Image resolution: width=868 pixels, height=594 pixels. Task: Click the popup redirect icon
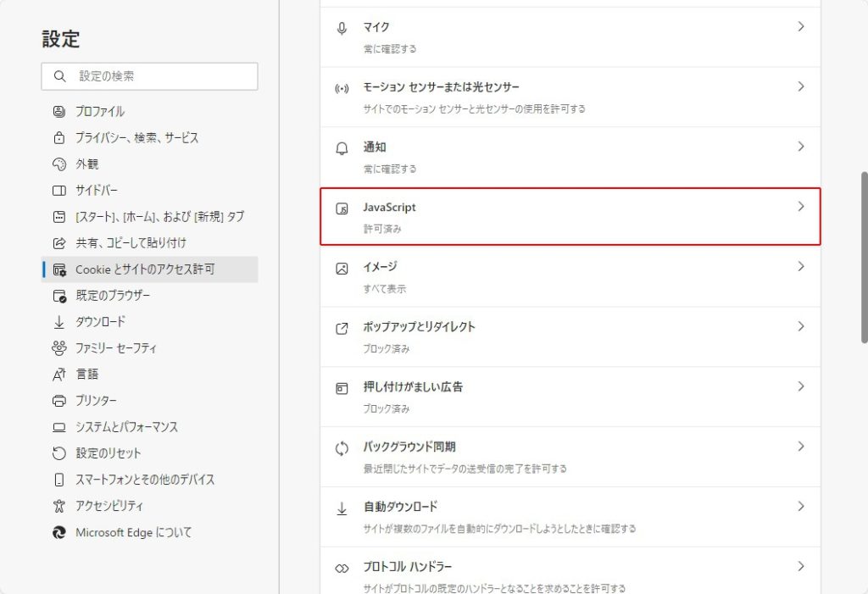coord(342,328)
